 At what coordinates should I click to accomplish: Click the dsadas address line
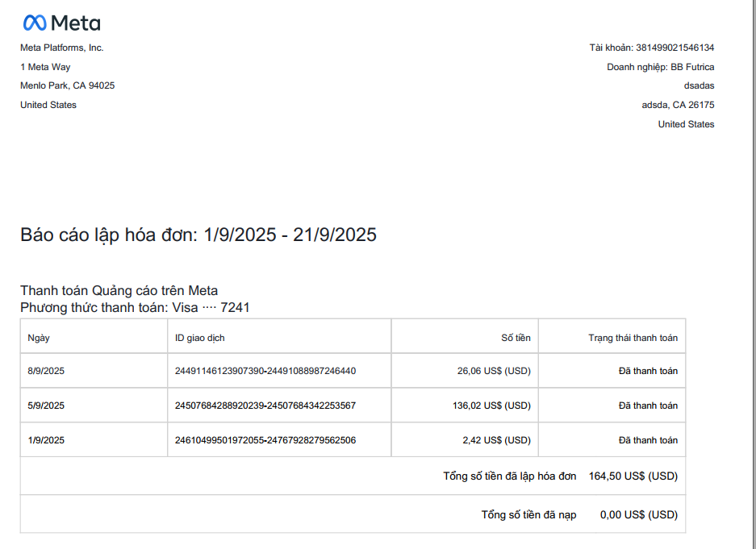699,85
